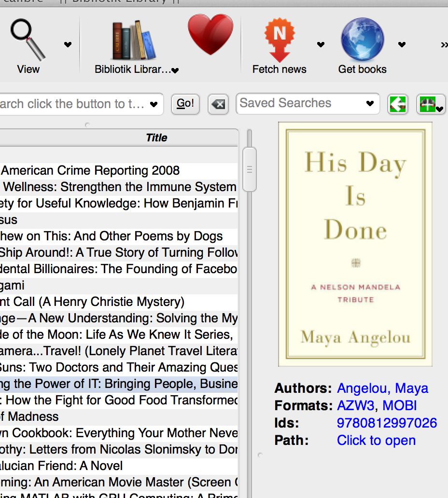
Task: Open the ISBN 9780812997026 link
Action: [387, 423]
